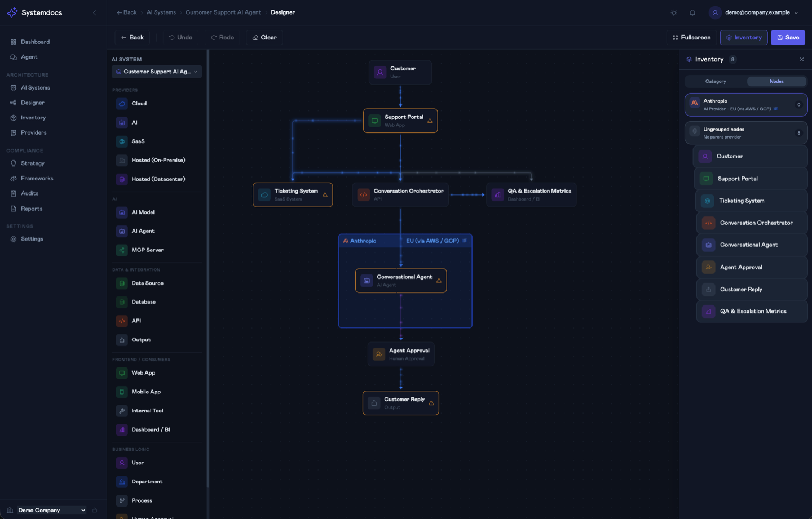The image size is (812, 519).
Task: Click the Customer Reply warning icon
Action: click(x=431, y=403)
